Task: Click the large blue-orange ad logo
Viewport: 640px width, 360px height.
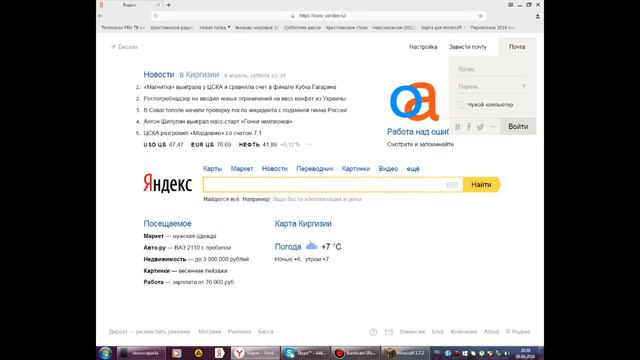Action: pyautogui.click(x=414, y=102)
